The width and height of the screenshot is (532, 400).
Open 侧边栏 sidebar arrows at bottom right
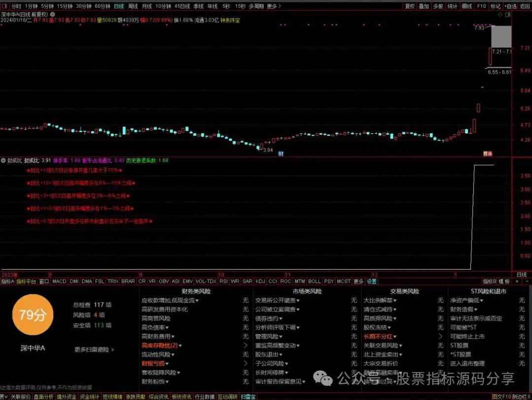pyautogui.click(x=522, y=397)
